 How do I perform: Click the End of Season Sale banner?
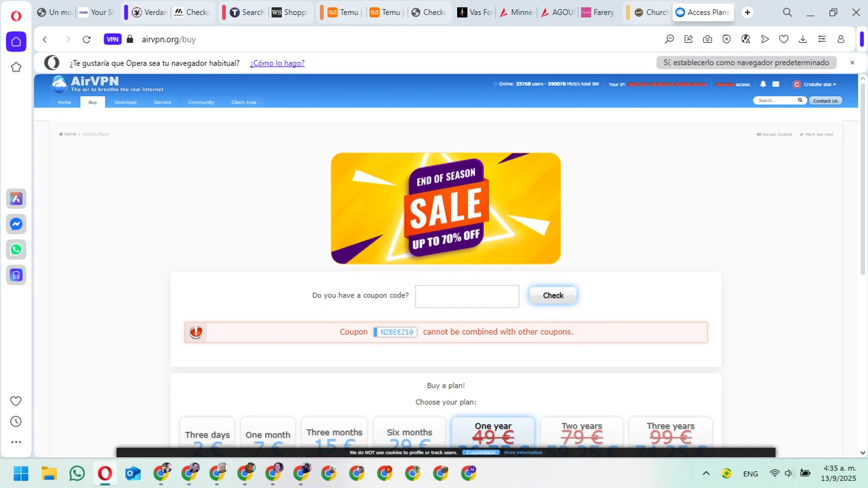[x=446, y=208]
